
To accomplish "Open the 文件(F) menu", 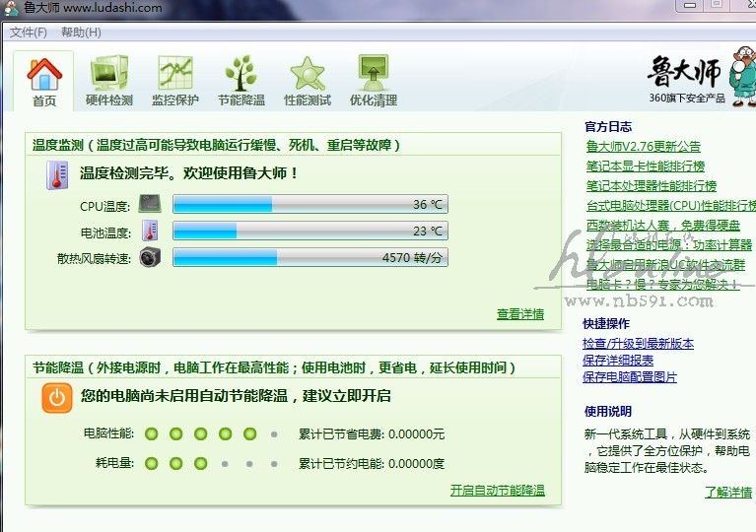I will (x=29, y=33).
